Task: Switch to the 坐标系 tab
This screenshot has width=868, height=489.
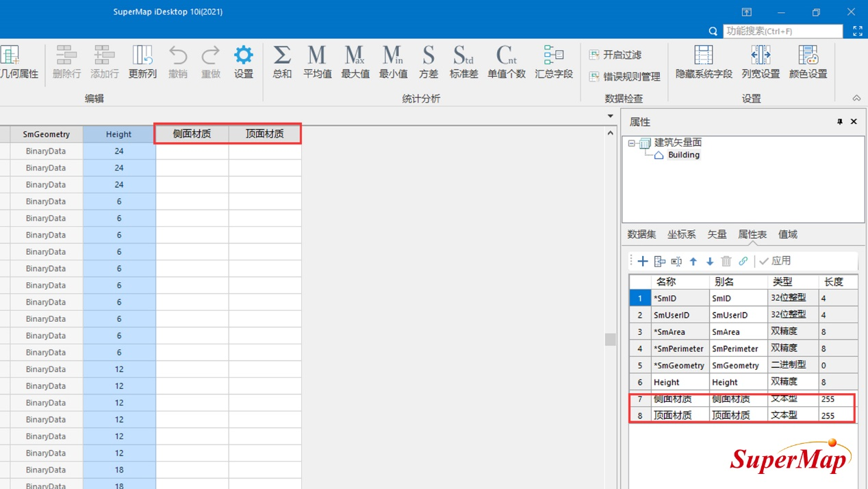Action: click(681, 234)
